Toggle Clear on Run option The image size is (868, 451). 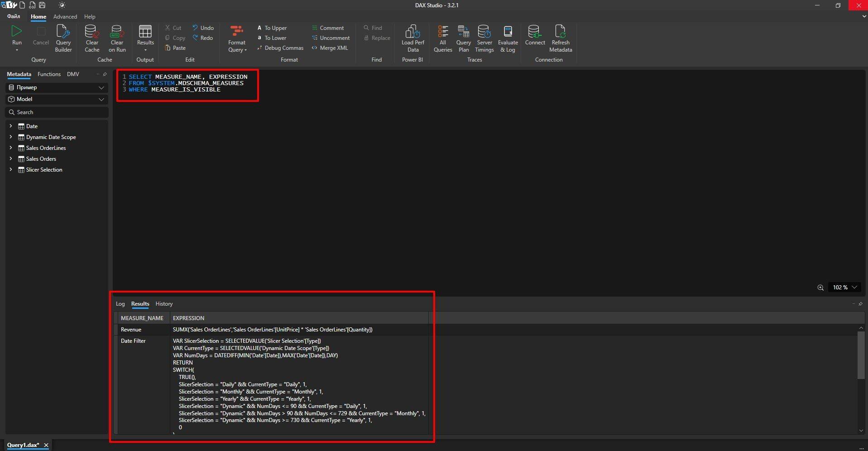click(117, 38)
